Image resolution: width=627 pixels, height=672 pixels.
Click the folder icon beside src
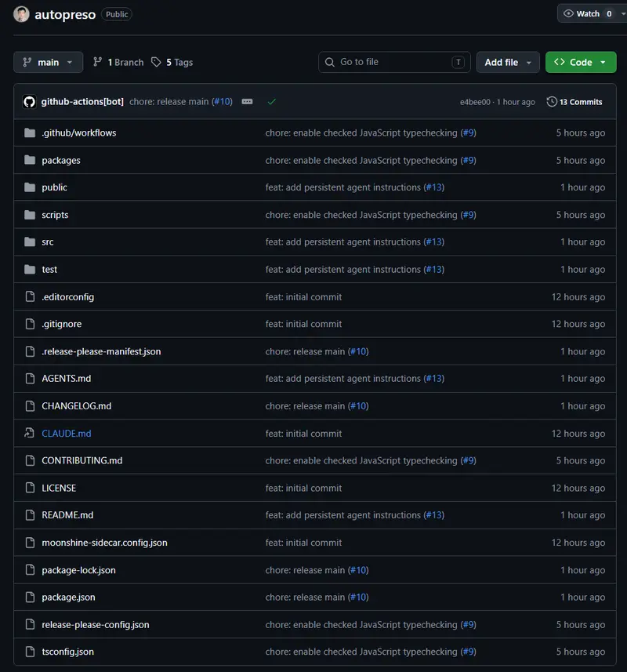[30, 242]
